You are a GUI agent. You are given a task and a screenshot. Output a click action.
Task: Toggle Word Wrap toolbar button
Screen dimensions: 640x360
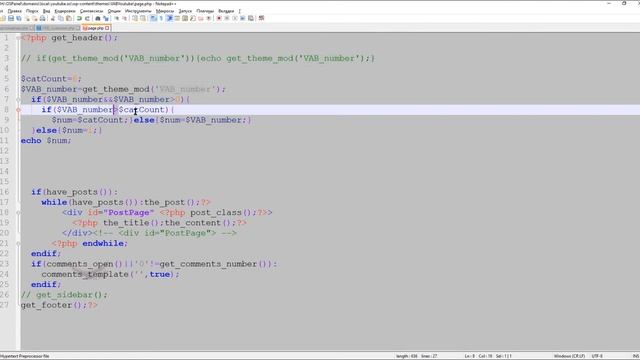[x=153, y=18]
